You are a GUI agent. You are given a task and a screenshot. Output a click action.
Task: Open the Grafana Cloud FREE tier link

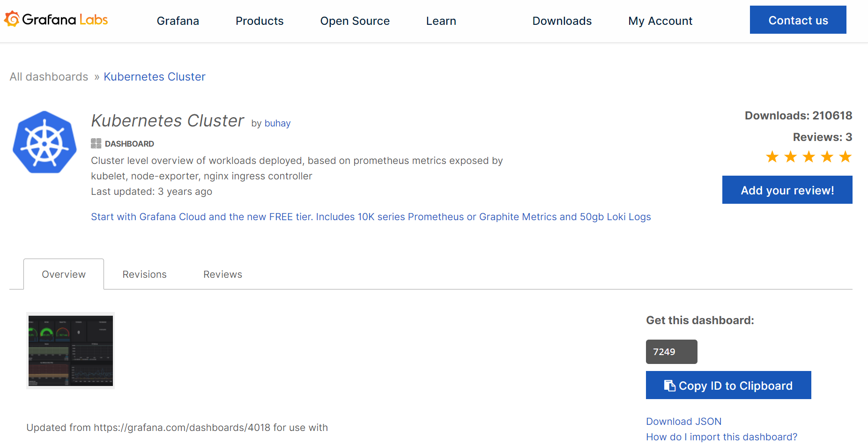371,217
